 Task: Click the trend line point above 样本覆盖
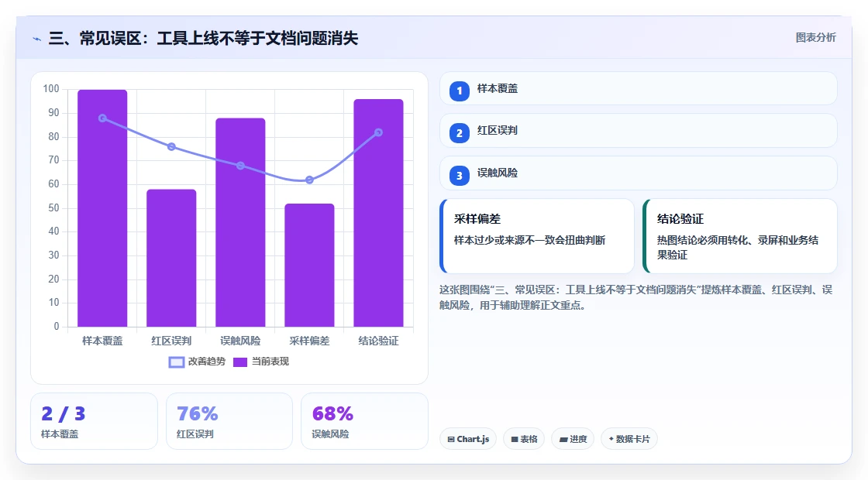102,118
